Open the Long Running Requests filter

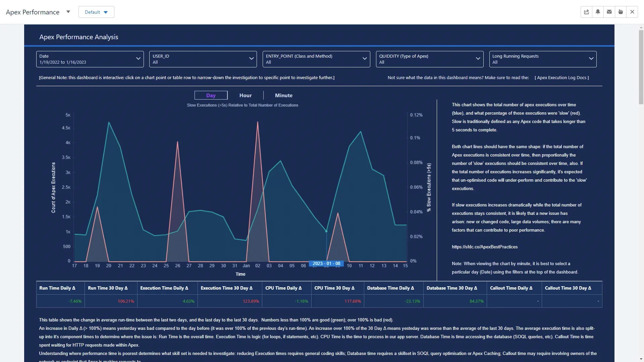click(592, 59)
